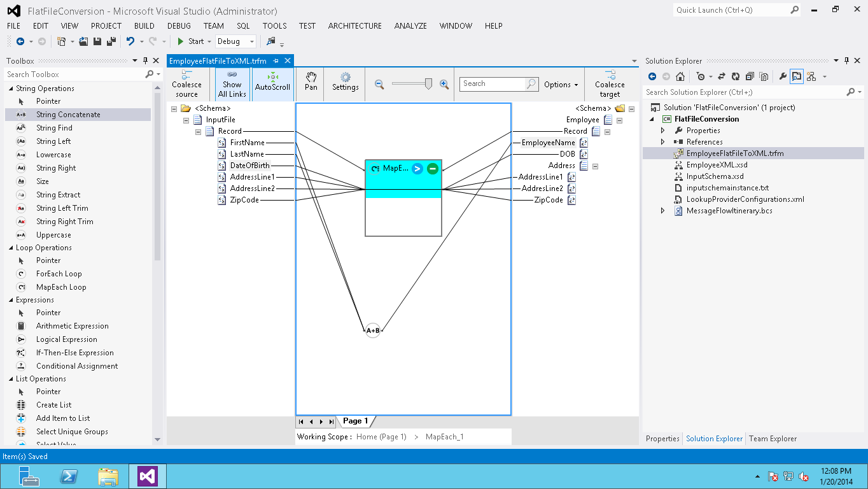The image size is (868, 489).
Task: Click the zoom out magnifier
Action: pyautogui.click(x=379, y=84)
